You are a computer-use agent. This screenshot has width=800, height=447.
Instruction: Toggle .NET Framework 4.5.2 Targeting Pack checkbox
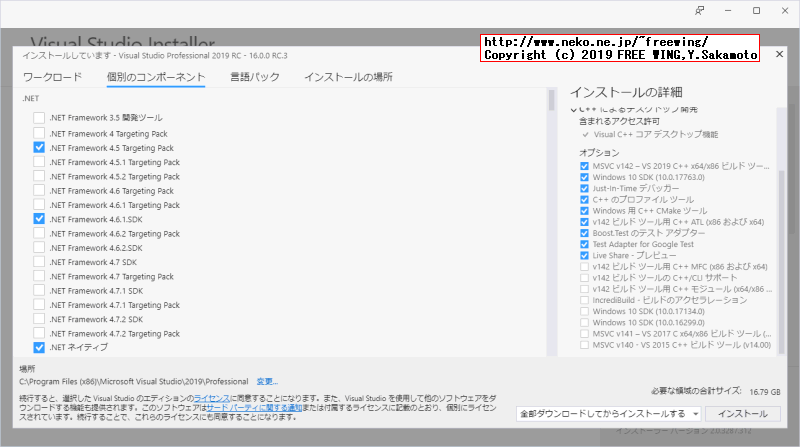[39, 176]
